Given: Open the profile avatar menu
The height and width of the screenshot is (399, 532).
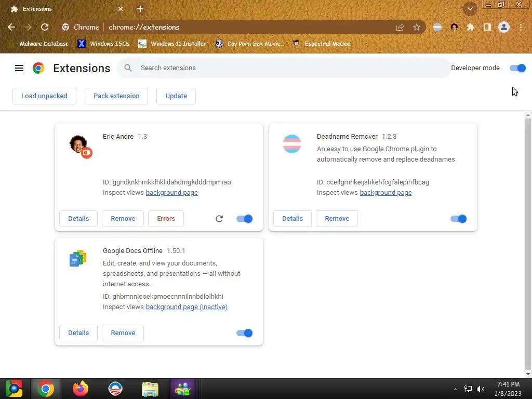Looking at the screenshot, I should tap(504, 27).
